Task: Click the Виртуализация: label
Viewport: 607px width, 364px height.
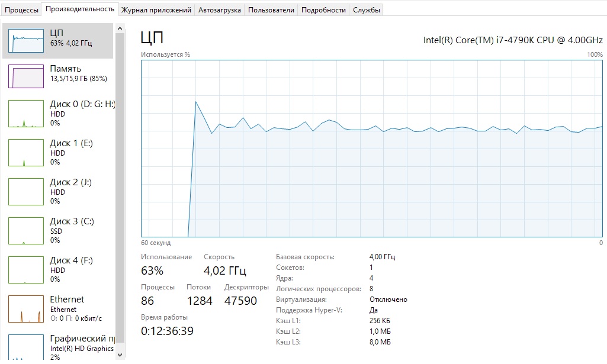Action: point(301,299)
